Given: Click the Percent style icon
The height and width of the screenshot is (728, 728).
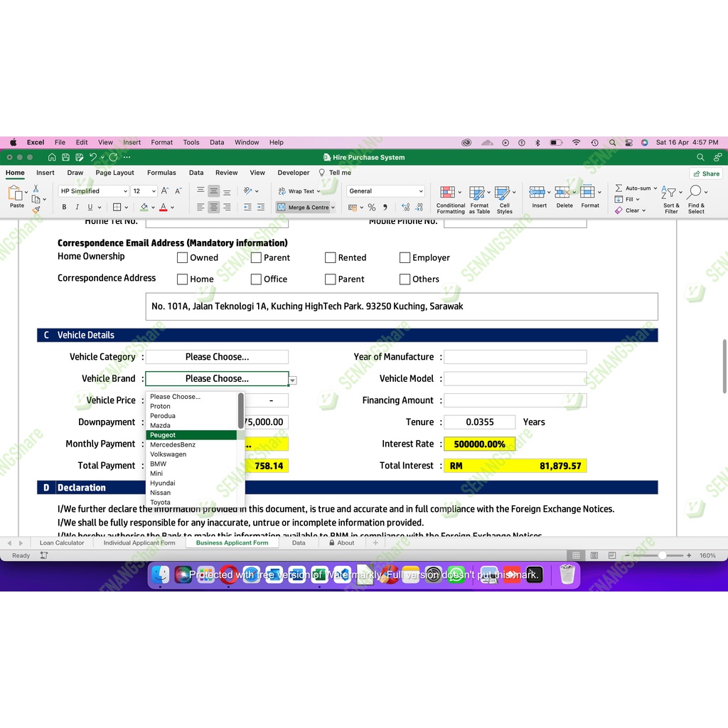Looking at the screenshot, I should 371,208.
